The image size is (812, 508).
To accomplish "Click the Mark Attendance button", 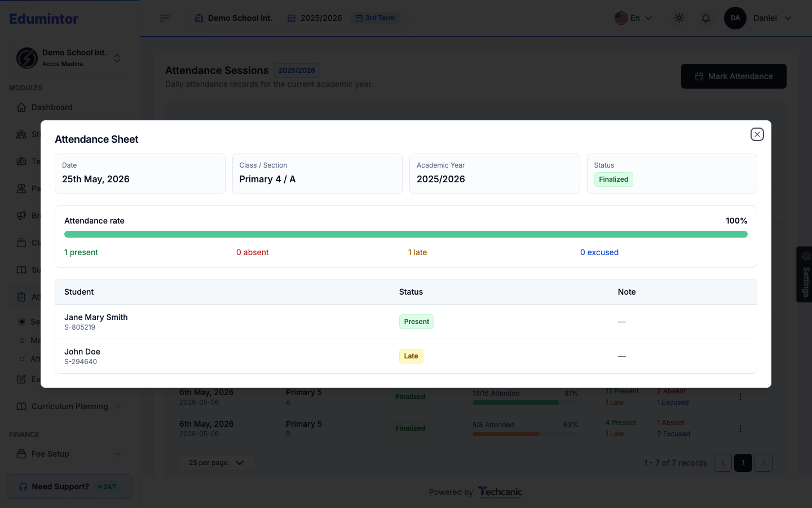I will tap(734, 76).
